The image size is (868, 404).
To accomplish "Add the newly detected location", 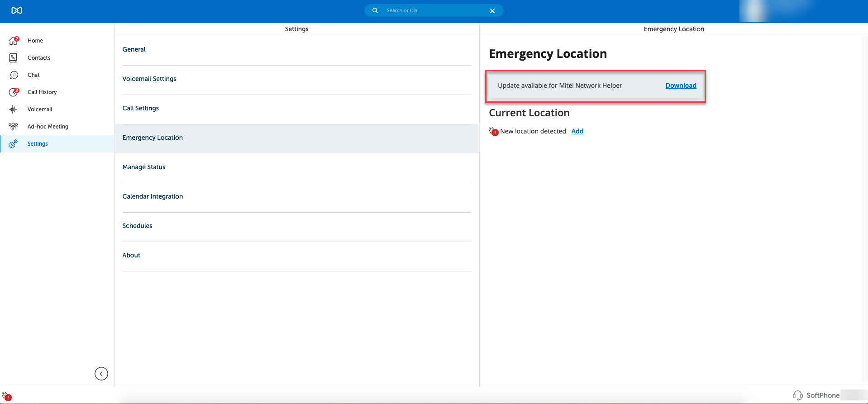I will [577, 131].
